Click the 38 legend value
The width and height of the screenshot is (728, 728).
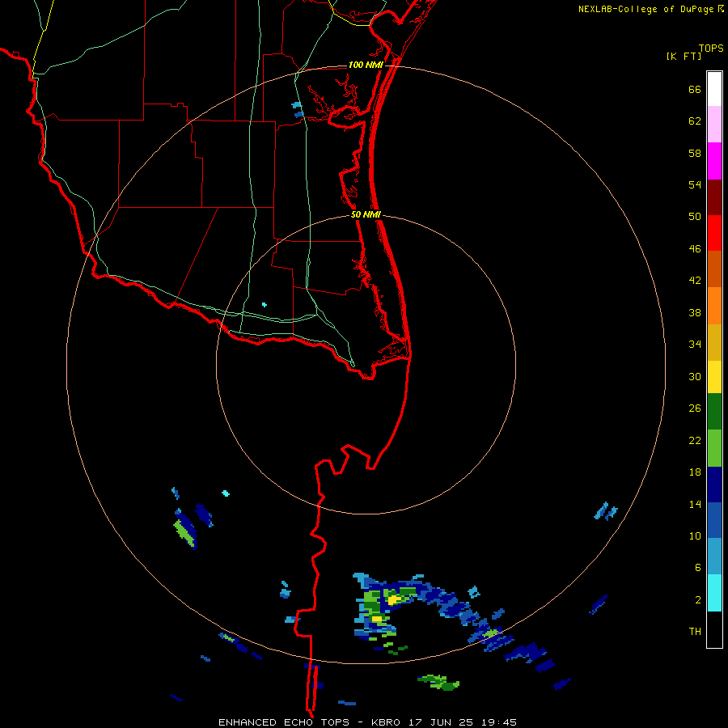695,312
